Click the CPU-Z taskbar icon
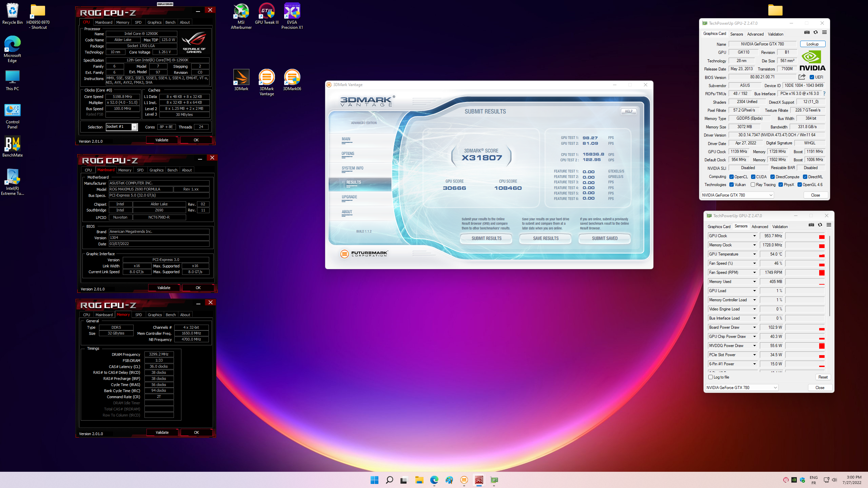Viewport: 868px width, 488px height. tap(479, 480)
